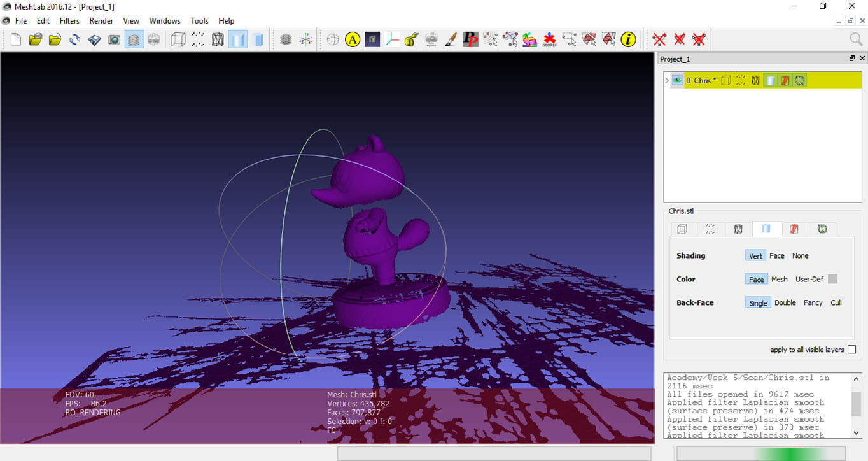868x461 pixels.
Task: Switch to the red selection tab under Chris.stl
Action: tap(794, 229)
